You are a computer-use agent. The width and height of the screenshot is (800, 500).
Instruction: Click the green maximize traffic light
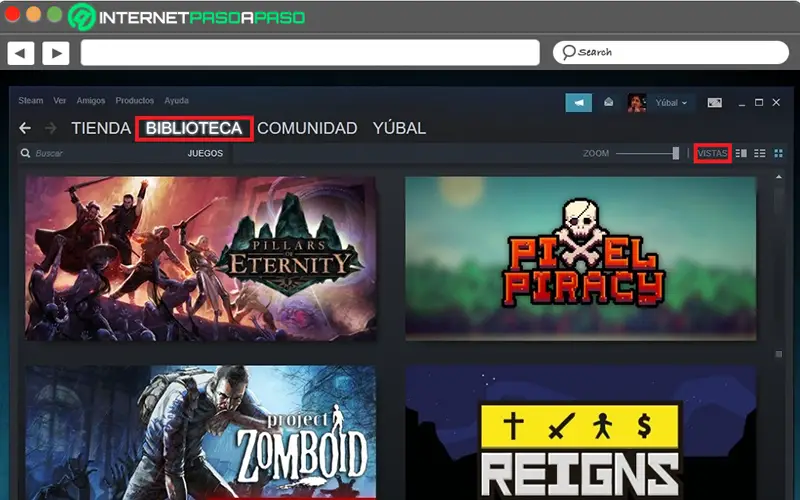click(x=55, y=14)
